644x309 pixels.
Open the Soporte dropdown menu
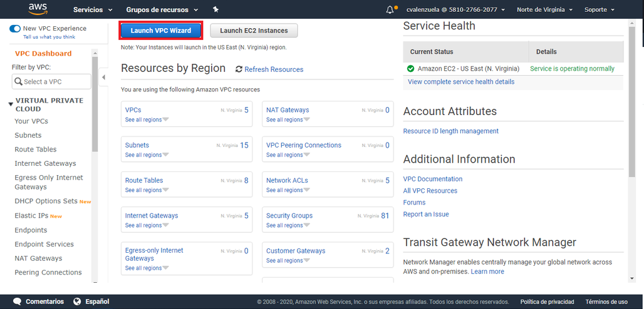(600, 9)
